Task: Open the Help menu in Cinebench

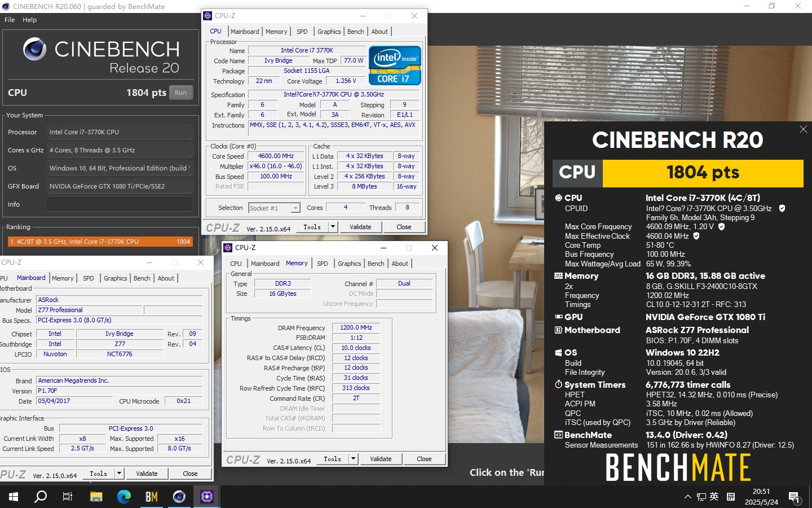Action: pyautogui.click(x=29, y=20)
